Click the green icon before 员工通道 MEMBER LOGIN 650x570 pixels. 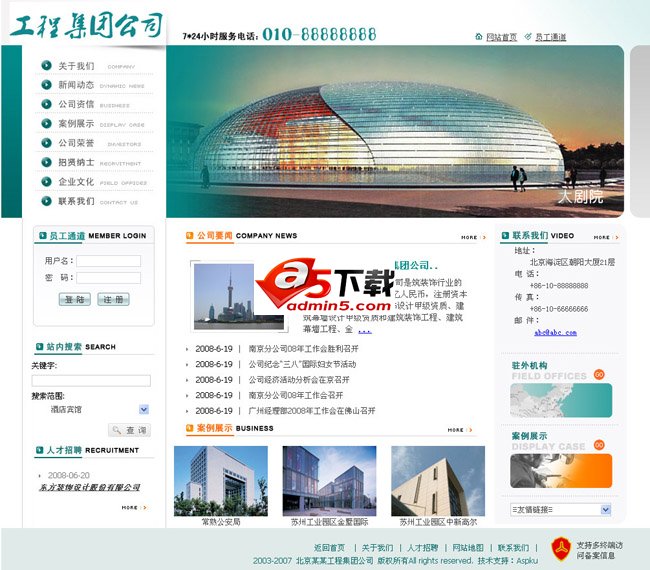tap(42, 235)
